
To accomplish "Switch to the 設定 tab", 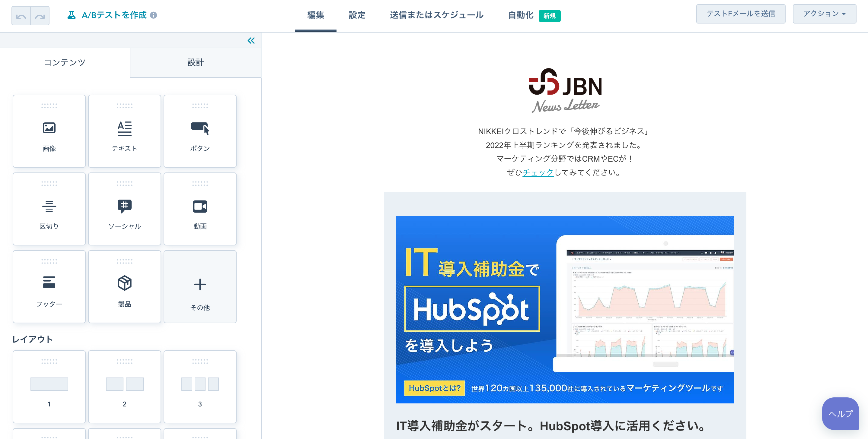I will [x=357, y=15].
